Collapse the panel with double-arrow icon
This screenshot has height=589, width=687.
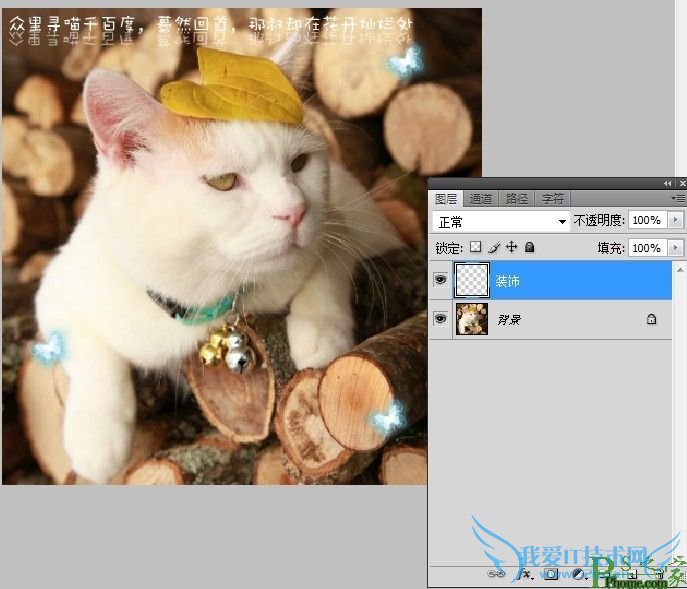point(667,184)
